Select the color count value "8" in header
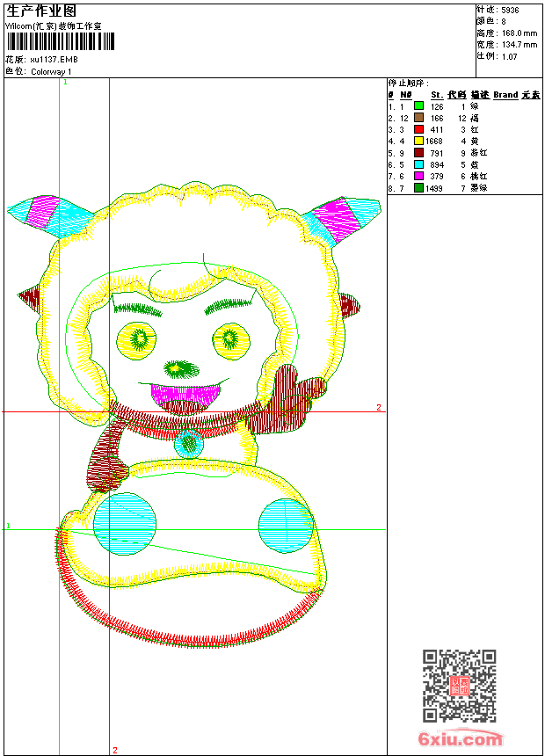545x756 pixels. (504, 22)
